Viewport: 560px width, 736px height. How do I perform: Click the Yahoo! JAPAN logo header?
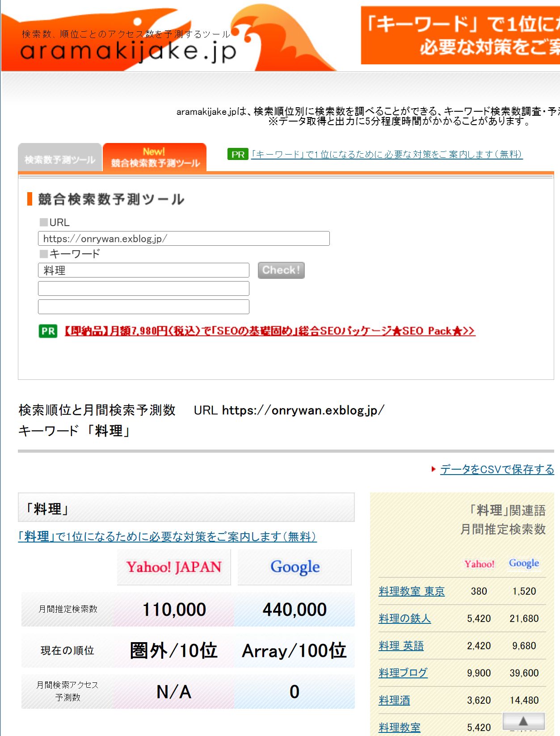click(x=174, y=567)
